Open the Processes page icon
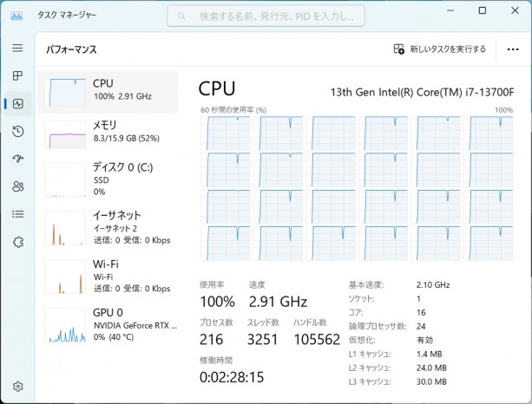The width and height of the screenshot is (532, 404). click(17, 76)
